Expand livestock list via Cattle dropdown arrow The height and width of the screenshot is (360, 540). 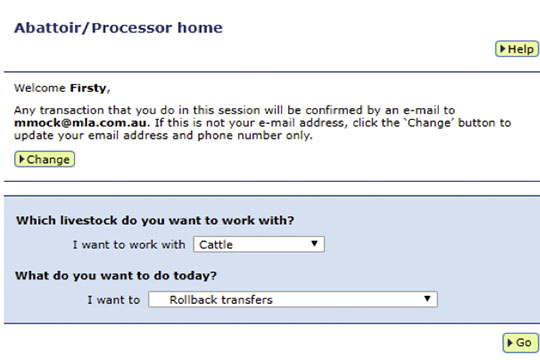[x=314, y=244]
